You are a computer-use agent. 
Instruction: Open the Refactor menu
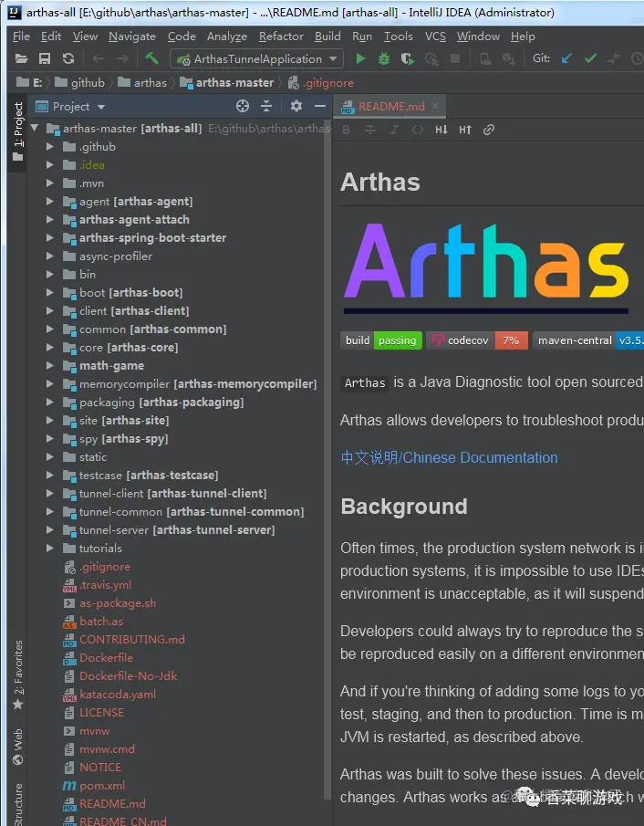[x=281, y=37]
